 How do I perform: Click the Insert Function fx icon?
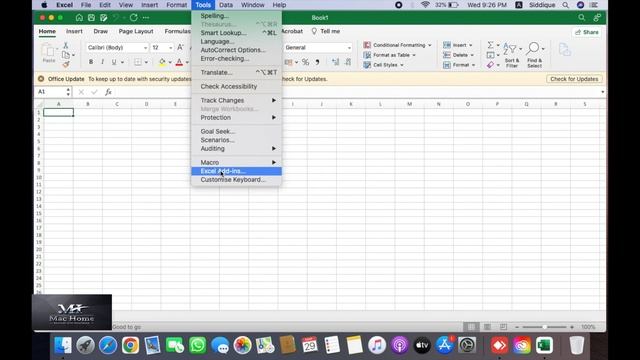coord(108,92)
